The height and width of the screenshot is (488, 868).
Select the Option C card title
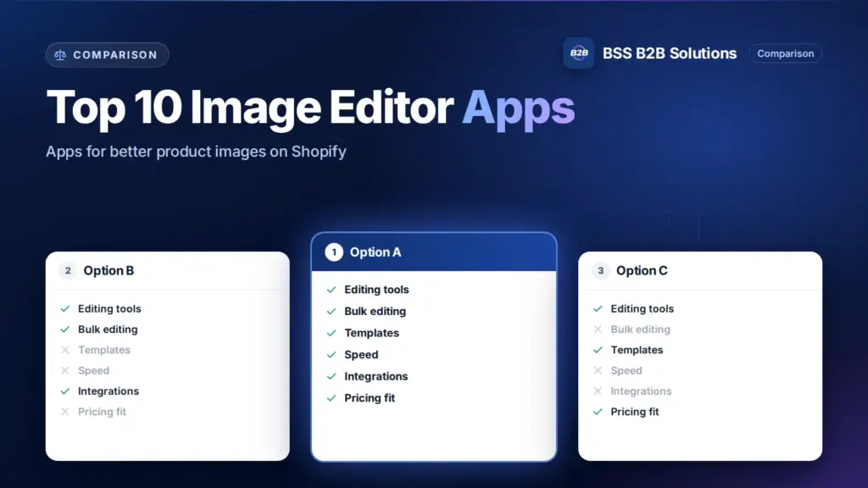tap(642, 270)
